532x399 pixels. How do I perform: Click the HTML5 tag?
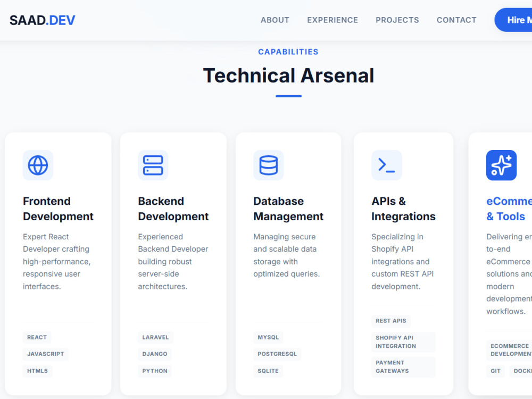point(37,371)
